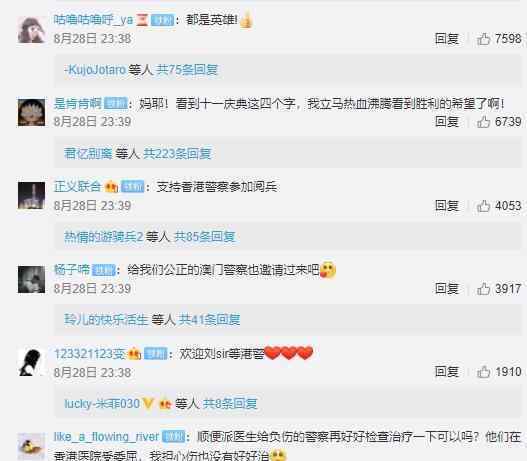The height and width of the screenshot is (461, 527).
Task: Reply to 123321123变's comment
Action: (447, 372)
